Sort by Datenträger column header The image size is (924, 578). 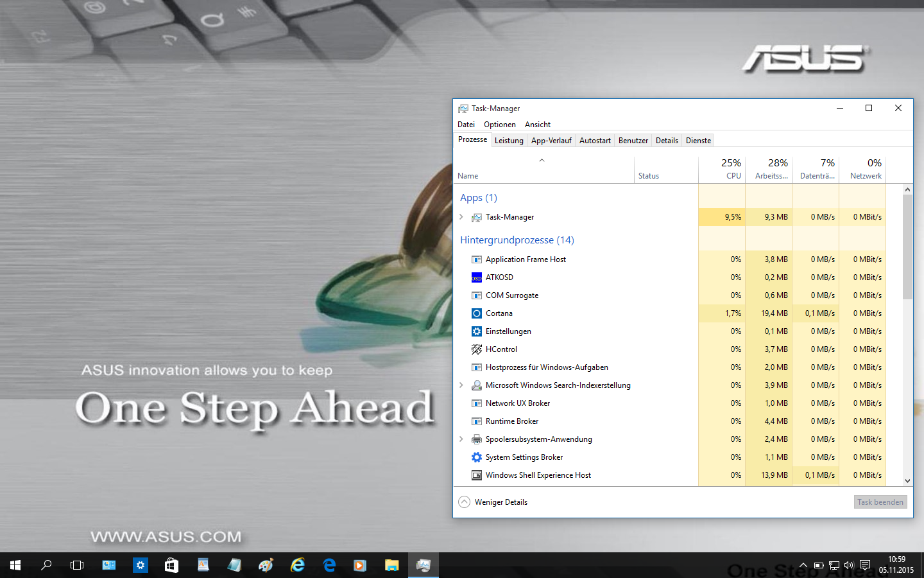(x=816, y=170)
